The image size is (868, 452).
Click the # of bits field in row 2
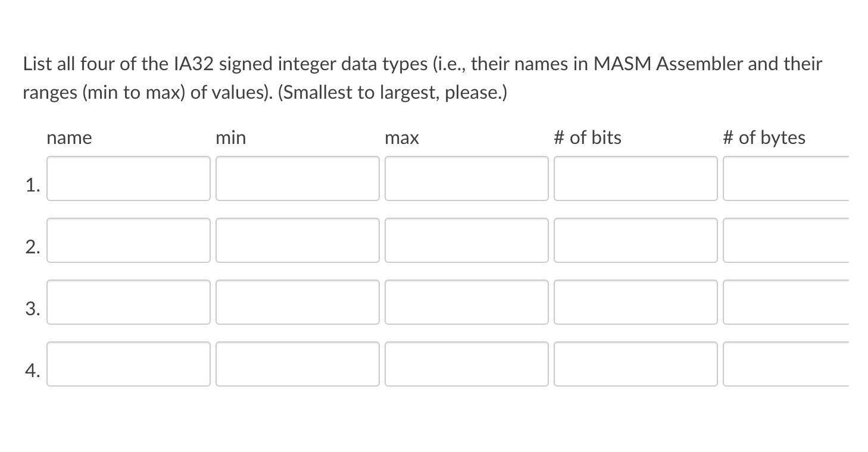coord(636,240)
